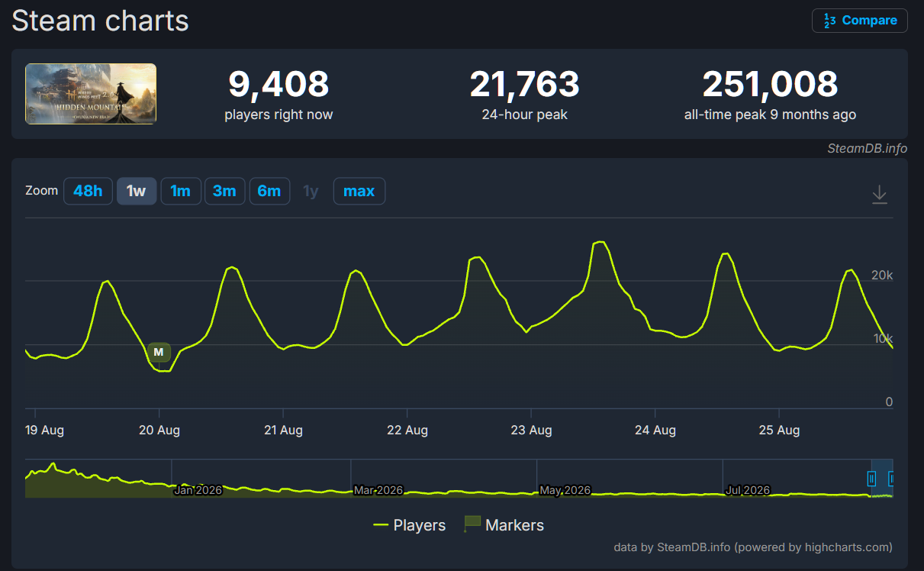Click the 19 Aug axis label
The image size is (924, 571).
(x=44, y=430)
